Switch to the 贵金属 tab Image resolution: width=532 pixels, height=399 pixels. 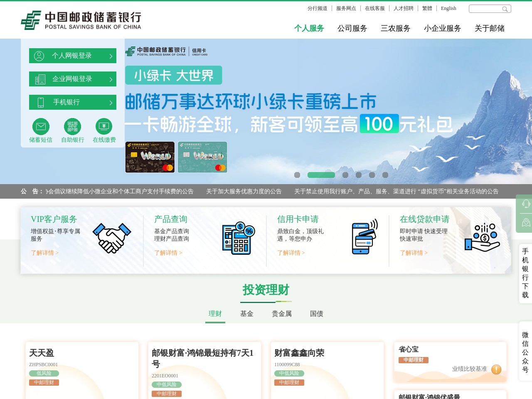281,314
